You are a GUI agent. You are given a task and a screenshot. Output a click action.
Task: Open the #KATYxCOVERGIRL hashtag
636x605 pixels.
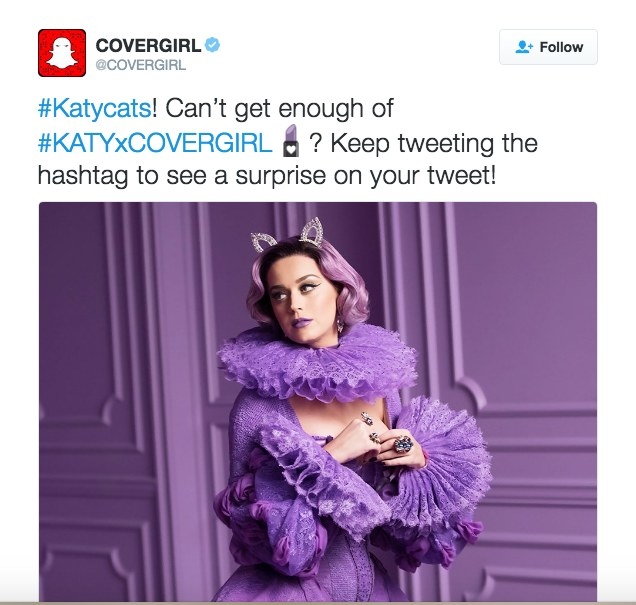click(155, 143)
